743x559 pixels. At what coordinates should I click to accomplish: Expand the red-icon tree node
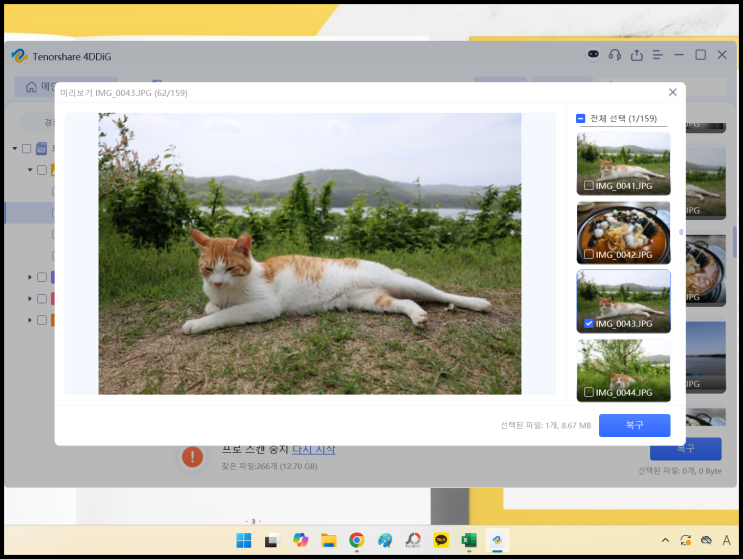pyautogui.click(x=30, y=298)
